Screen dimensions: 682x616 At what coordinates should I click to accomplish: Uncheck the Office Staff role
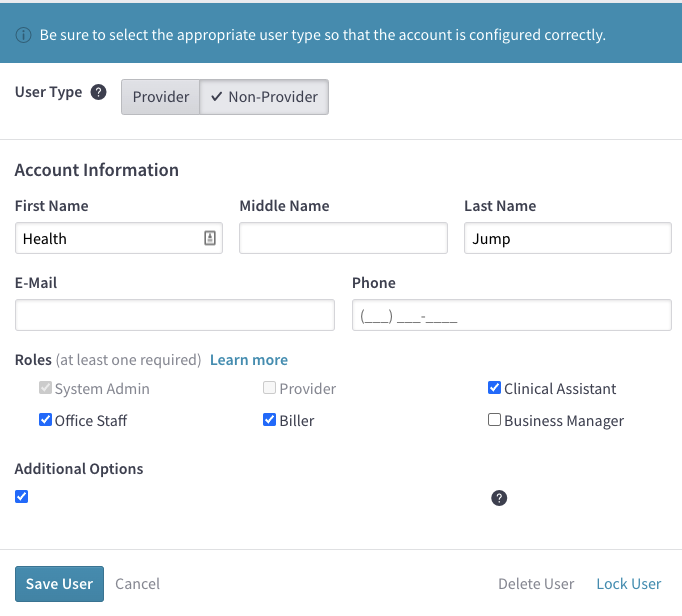click(x=45, y=419)
